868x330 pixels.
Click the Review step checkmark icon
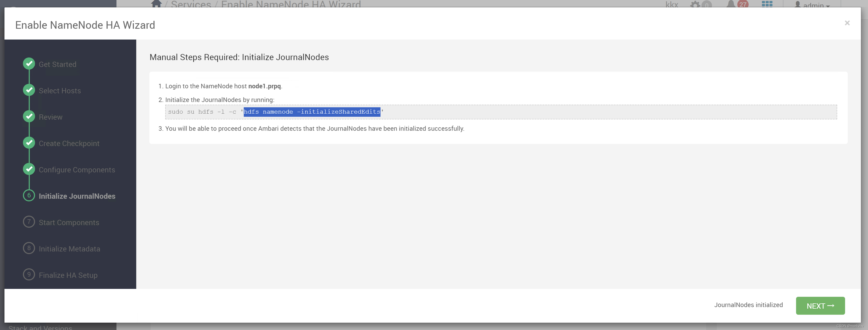pyautogui.click(x=29, y=116)
